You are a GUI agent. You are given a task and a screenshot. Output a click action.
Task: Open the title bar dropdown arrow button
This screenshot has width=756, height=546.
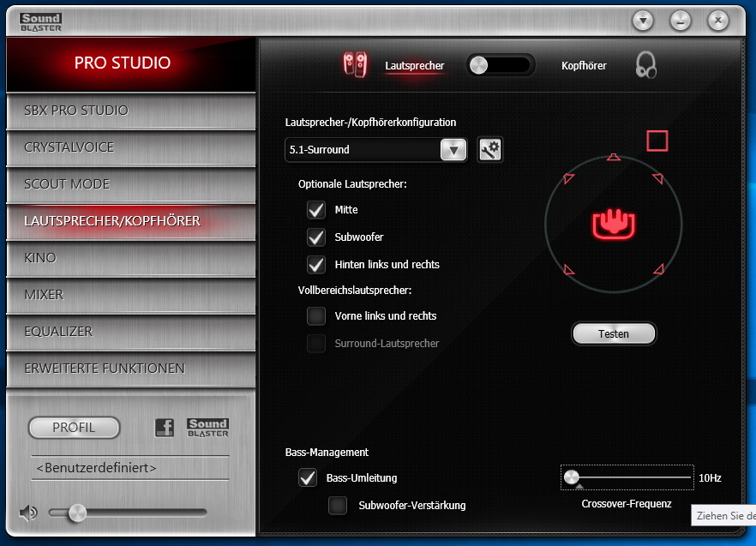[643, 21]
